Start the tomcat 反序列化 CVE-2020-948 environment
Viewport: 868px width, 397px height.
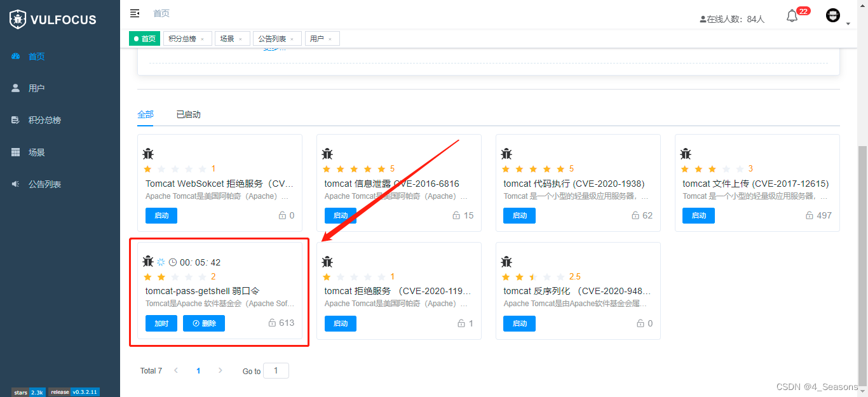520,323
